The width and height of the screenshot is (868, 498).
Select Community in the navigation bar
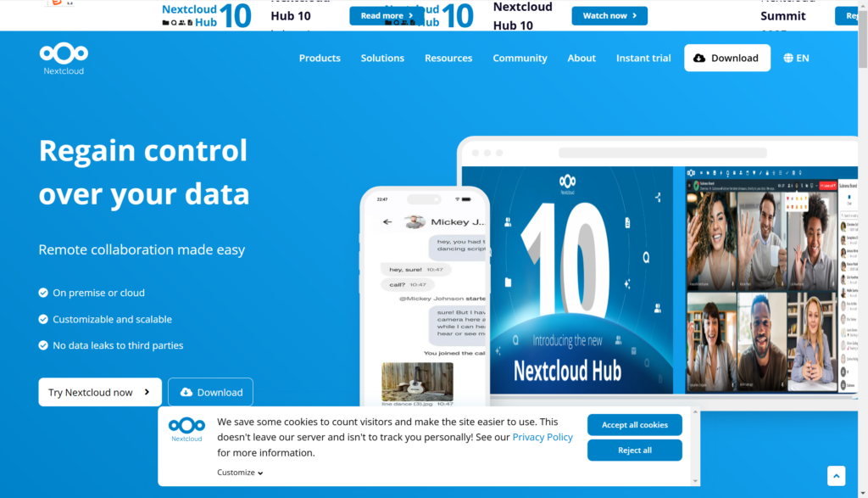[x=520, y=58]
